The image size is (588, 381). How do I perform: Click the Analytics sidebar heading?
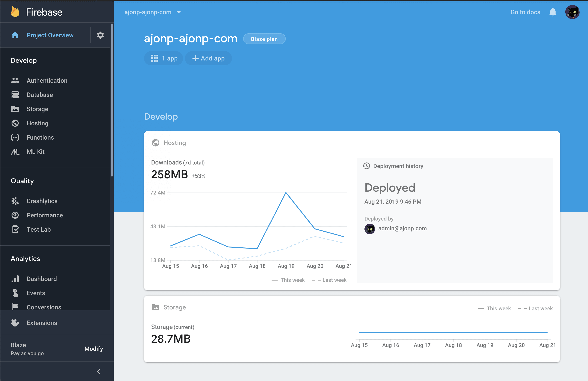(26, 259)
